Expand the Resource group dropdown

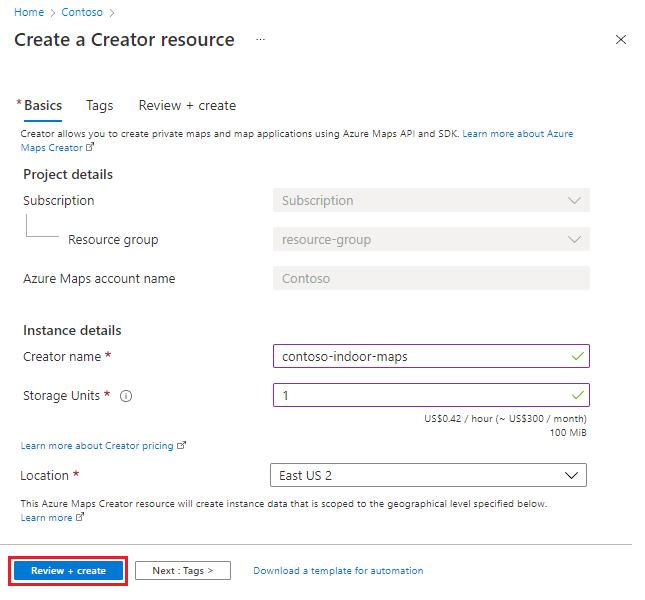click(x=431, y=240)
